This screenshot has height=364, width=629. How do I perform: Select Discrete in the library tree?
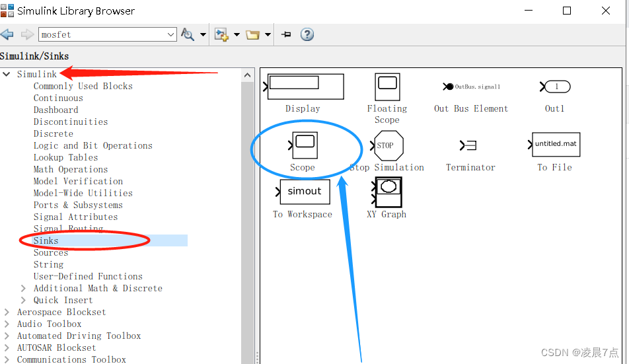54,133
